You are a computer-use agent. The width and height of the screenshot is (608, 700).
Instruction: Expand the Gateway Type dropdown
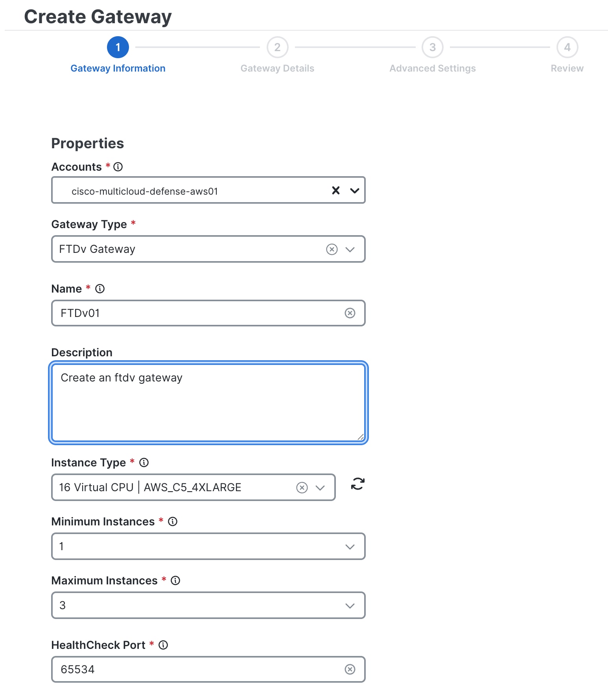click(x=350, y=249)
